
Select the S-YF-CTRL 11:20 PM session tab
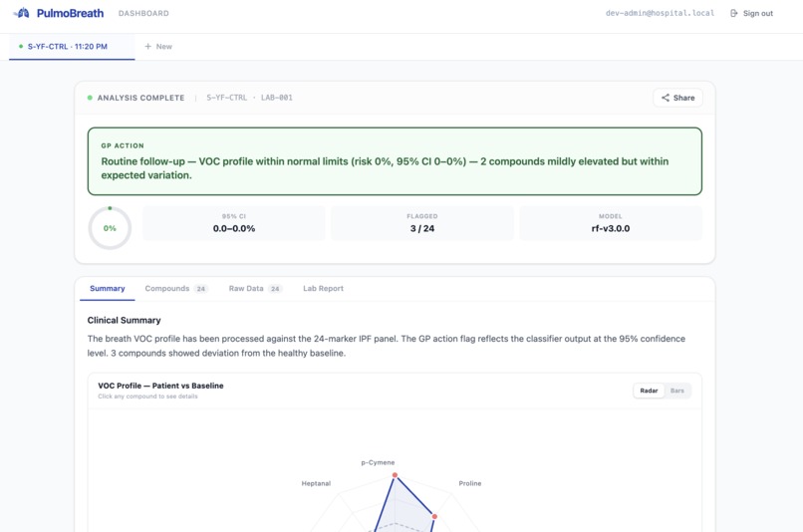[72, 47]
